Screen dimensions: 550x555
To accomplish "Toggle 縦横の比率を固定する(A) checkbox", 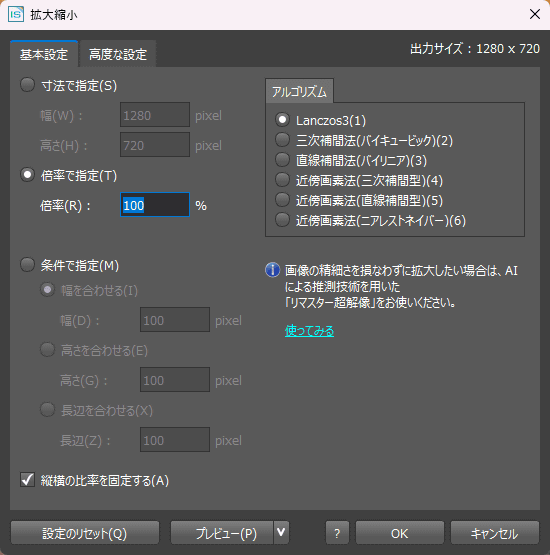I will point(94,480).
